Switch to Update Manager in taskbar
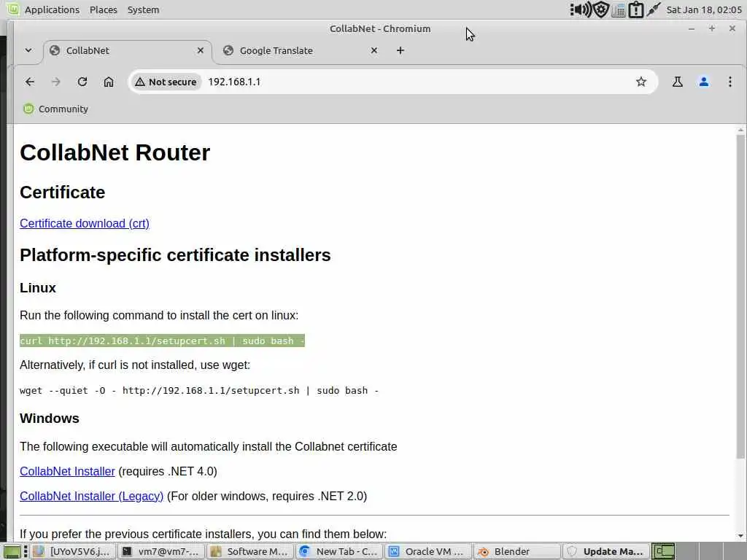Viewport: 747px width, 560px height. click(x=605, y=551)
